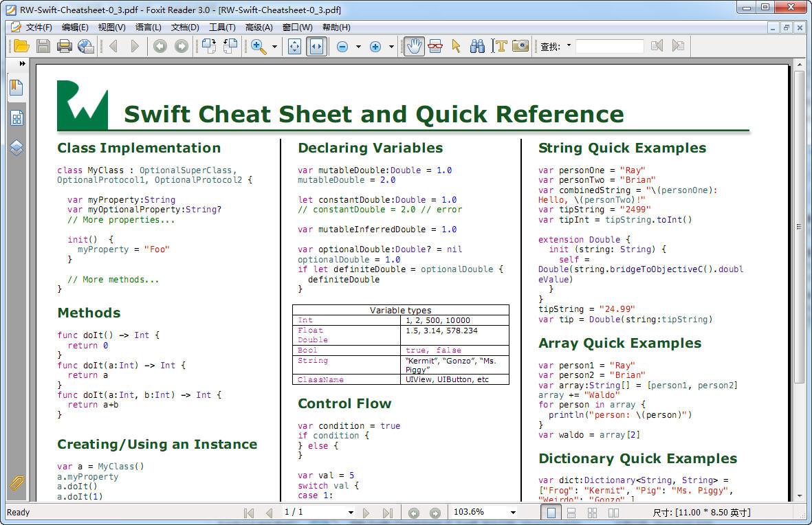Click the Print icon in toolbar

(x=65, y=46)
